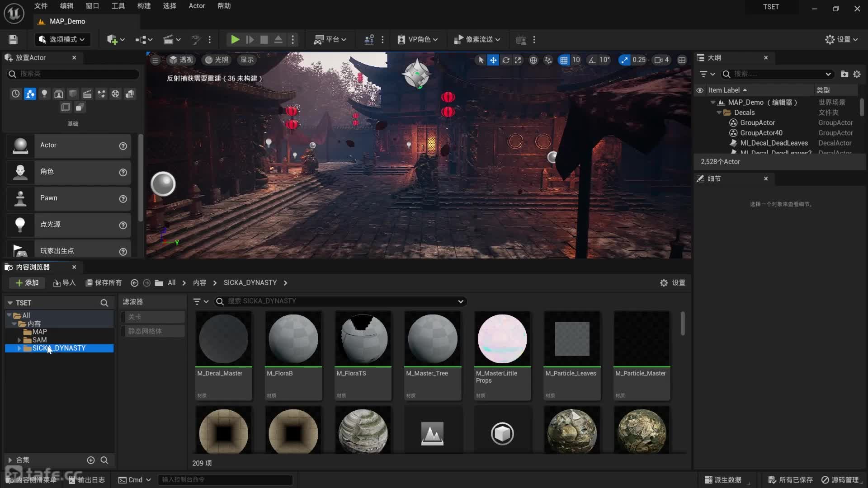868x488 pixels.
Task: Create new folder icon in outliner
Action: 844,74
